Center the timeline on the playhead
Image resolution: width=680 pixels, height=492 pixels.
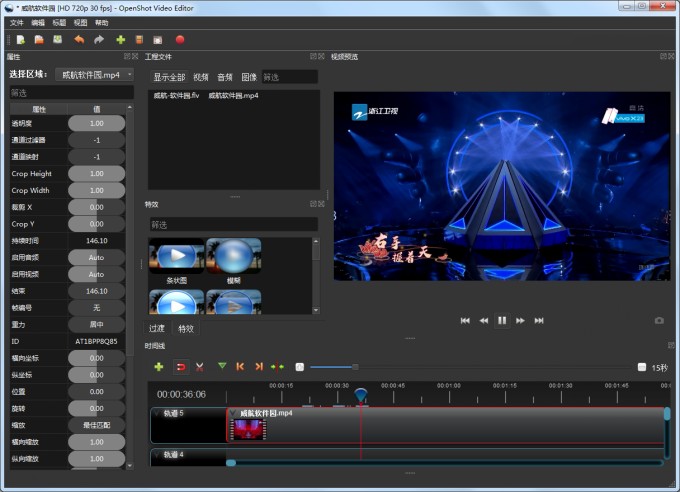[277, 367]
